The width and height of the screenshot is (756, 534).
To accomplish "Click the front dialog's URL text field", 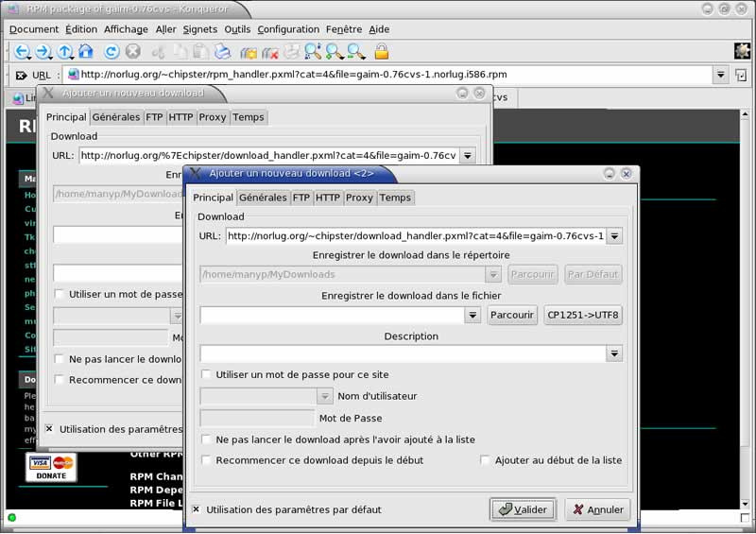I will (416, 236).
